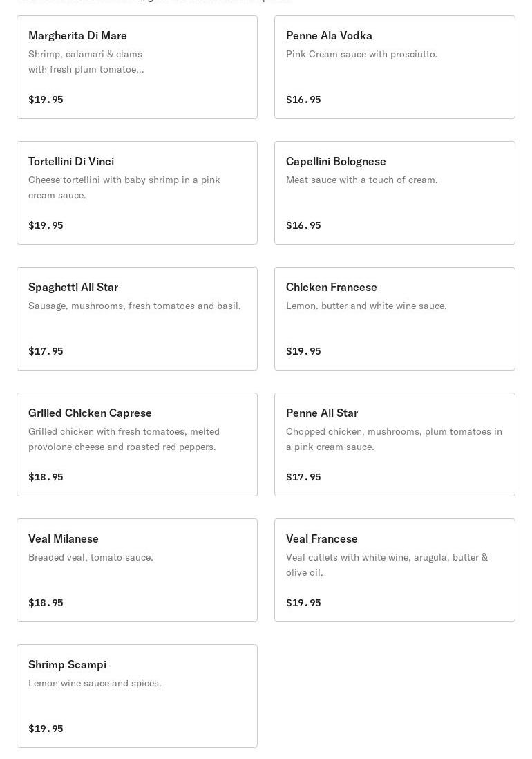The width and height of the screenshot is (532, 759).
Task: Click the Grilled Chicken Caprese card
Action: (137, 444)
